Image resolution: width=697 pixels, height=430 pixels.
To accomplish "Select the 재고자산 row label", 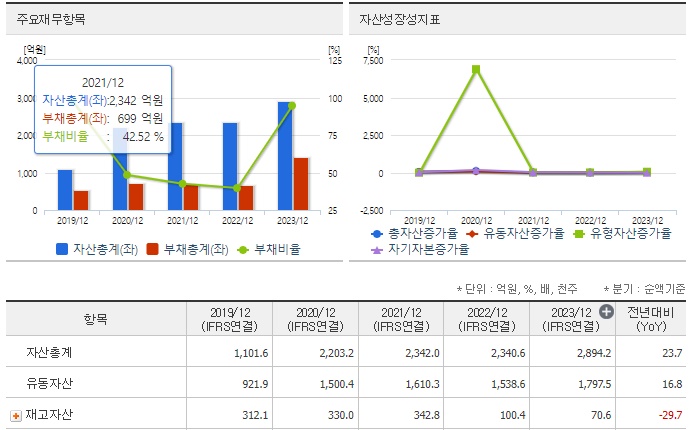I will click(49, 414).
